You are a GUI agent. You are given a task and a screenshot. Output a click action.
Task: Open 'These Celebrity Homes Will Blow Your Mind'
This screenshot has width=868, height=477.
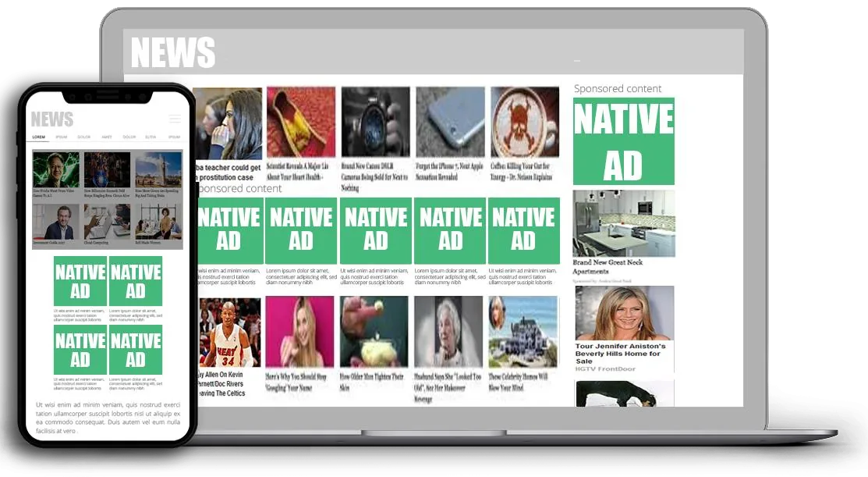(x=518, y=382)
